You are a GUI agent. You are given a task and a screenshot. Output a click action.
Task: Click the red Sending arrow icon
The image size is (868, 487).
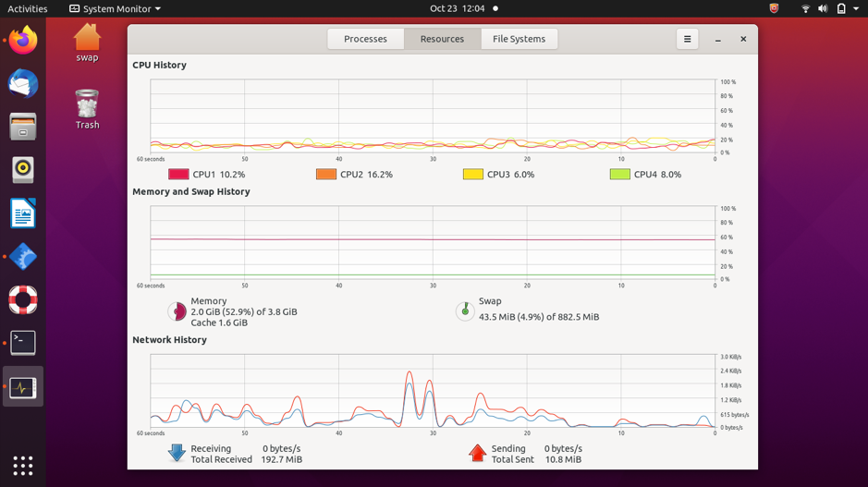tap(477, 453)
